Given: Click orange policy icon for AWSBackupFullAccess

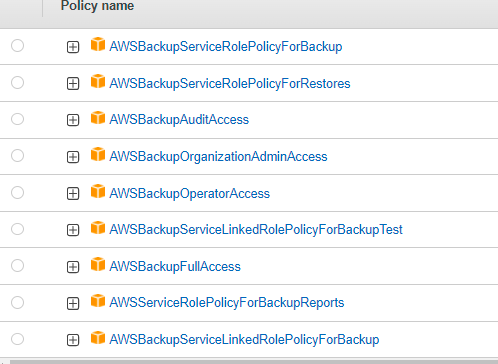Looking at the screenshot, I should click(98, 264).
